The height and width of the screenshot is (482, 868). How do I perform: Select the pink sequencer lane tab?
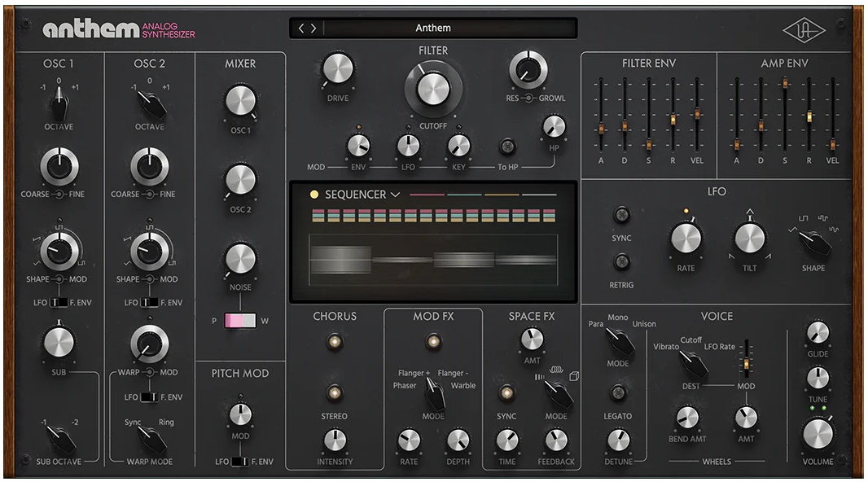[427, 195]
